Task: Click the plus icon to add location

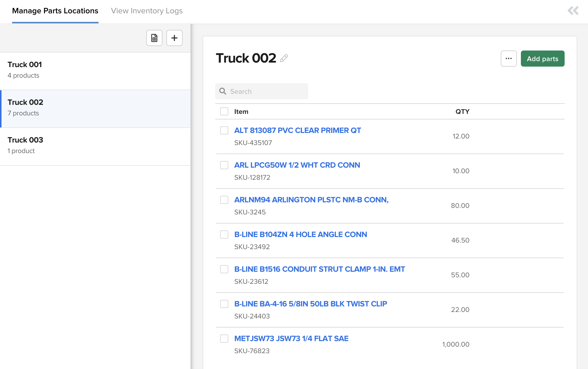Action: point(174,38)
